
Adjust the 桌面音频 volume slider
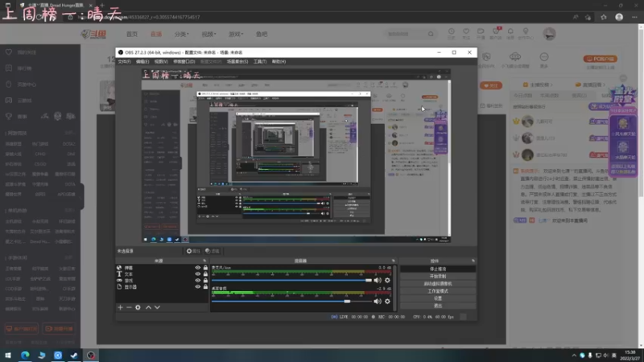point(291,301)
